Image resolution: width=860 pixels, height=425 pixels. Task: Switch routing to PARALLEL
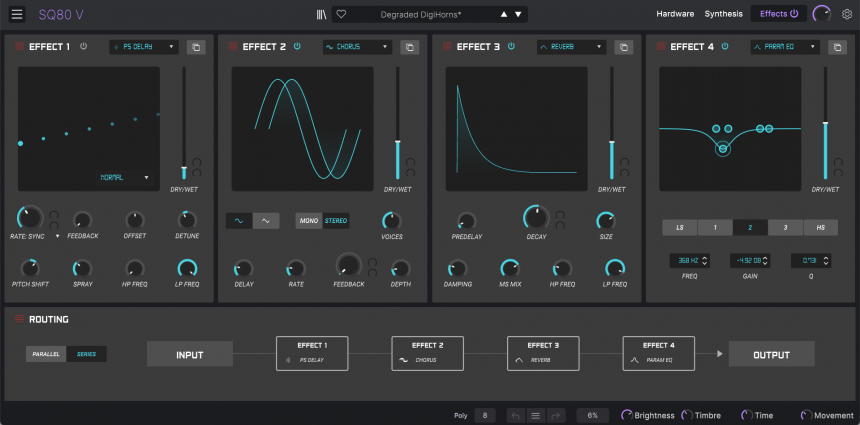(46, 354)
